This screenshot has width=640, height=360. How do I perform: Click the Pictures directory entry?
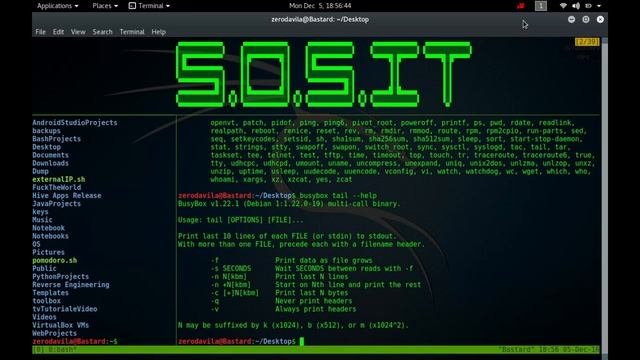49,252
